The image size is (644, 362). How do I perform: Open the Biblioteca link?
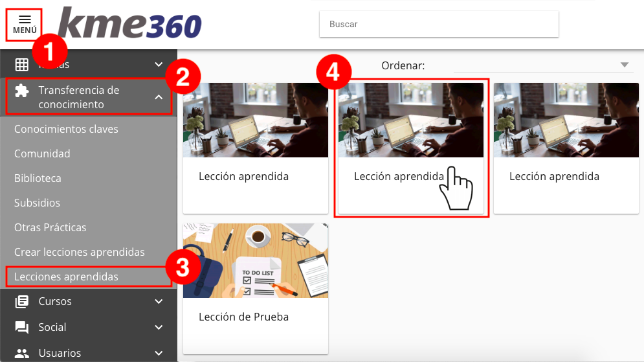[x=38, y=178]
